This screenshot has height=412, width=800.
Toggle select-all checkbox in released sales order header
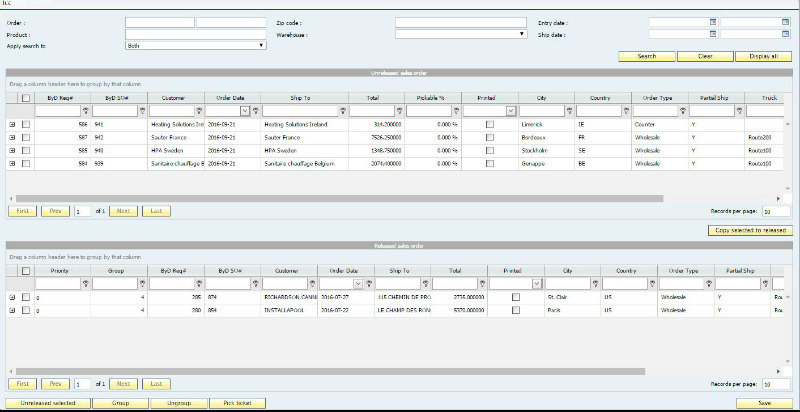pyautogui.click(x=26, y=271)
